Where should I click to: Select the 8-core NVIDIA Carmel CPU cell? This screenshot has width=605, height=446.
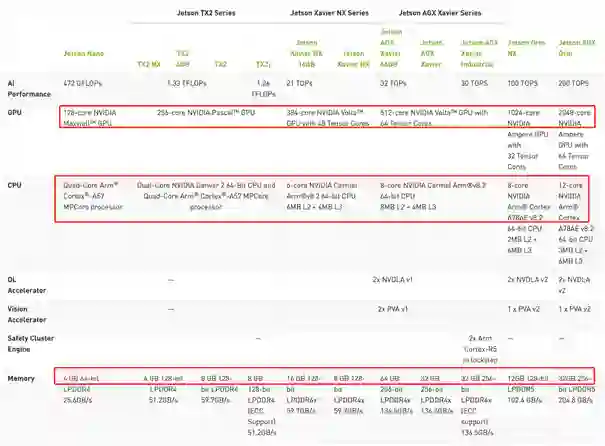pyautogui.click(x=433, y=196)
